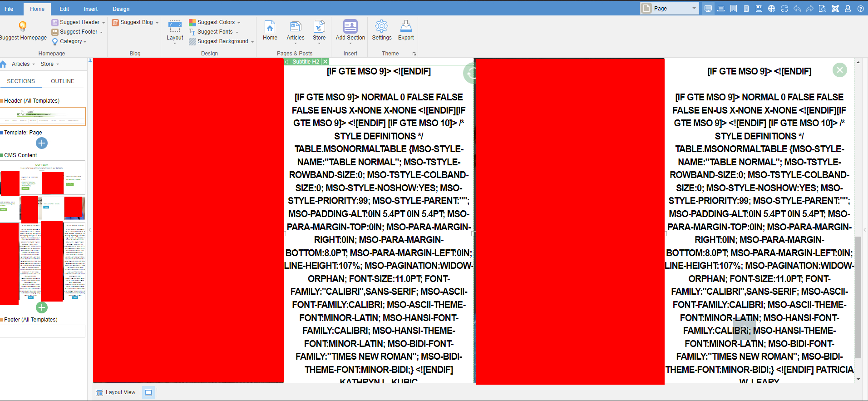Click the Export theme icon

(x=406, y=26)
